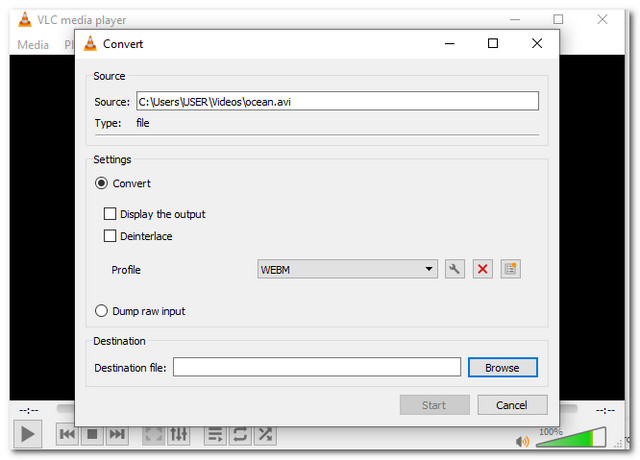Show extended settings in VLC
640x460 pixels.
click(179, 434)
